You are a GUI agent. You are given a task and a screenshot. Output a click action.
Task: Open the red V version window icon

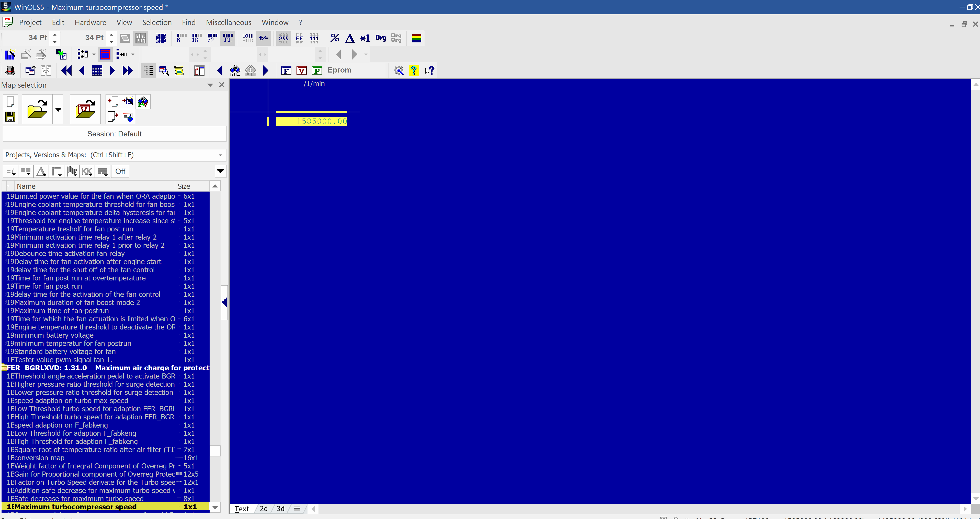coord(301,70)
